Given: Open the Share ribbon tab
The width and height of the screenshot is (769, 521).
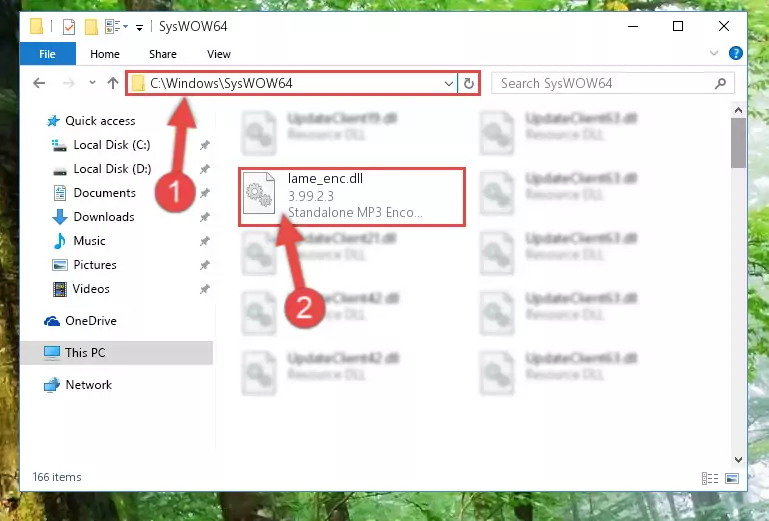Looking at the screenshot, I should tap(163, 54).
